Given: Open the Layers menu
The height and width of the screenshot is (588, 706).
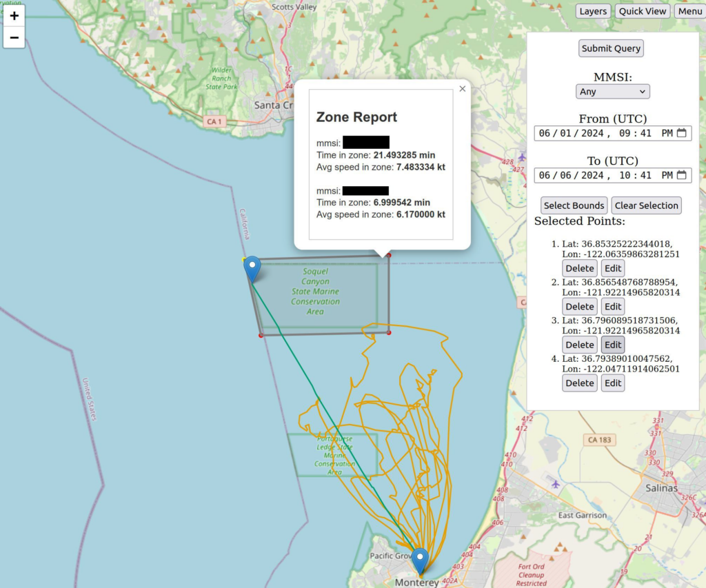Looking at the screenshot, I should 593,11.
